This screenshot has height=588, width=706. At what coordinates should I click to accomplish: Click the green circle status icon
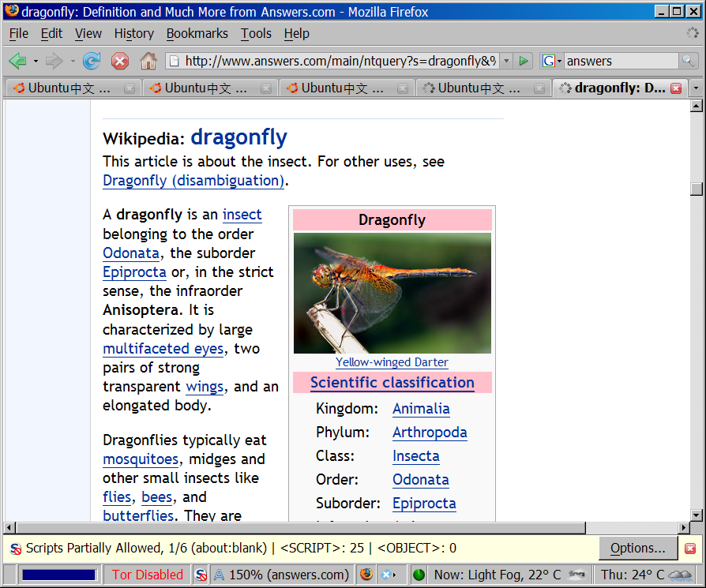pyautogui.click(x=419, y=575)
